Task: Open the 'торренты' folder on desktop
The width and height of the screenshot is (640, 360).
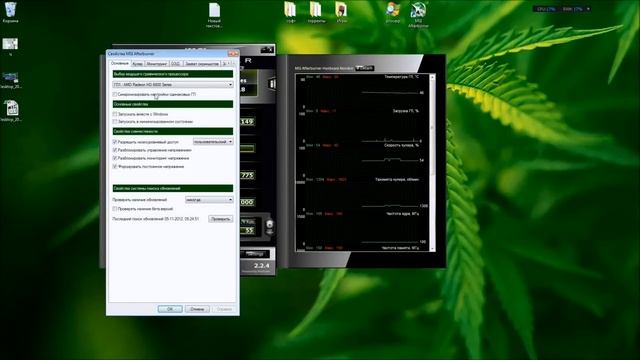Action: coord(316,12)
